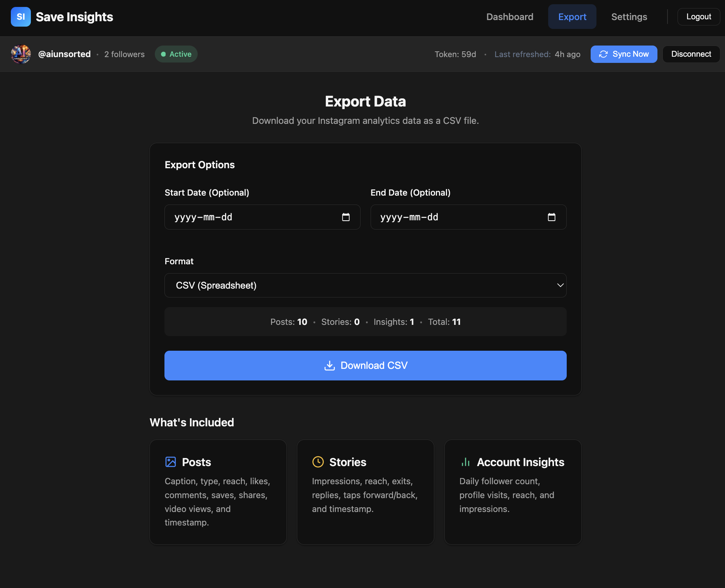Click the 'End Date (Optional)' label
The height and width of the screenshot is (588, 725).
pyautogui.click(x=410, y=193)
